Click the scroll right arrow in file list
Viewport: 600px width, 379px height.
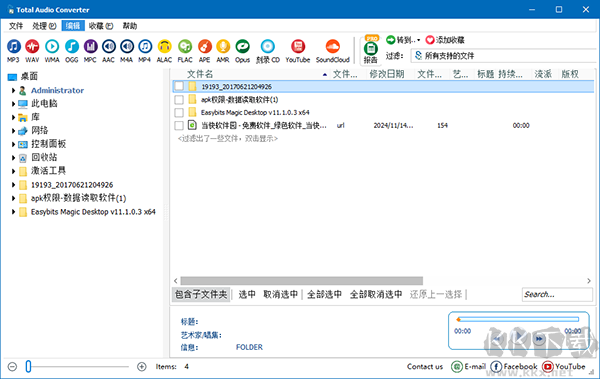tap(589, 281)
